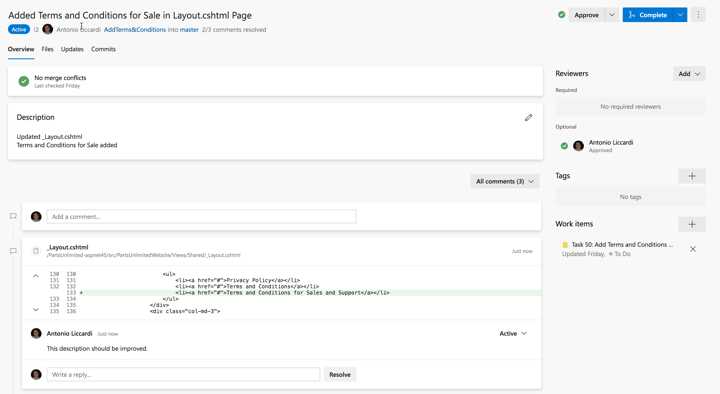The width and height of the screenshot is (720, 394).
Task: Click the comment thread icon beside _Layout.cshtml
Action: (13, 251)
